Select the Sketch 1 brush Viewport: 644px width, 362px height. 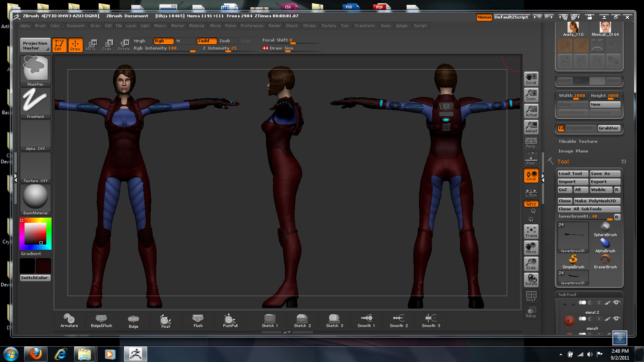point(270,321)
